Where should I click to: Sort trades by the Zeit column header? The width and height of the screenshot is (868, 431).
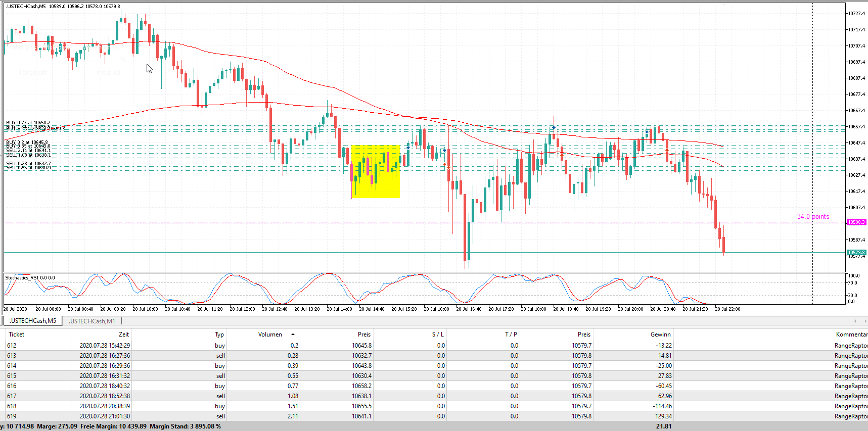coord(124,334)
